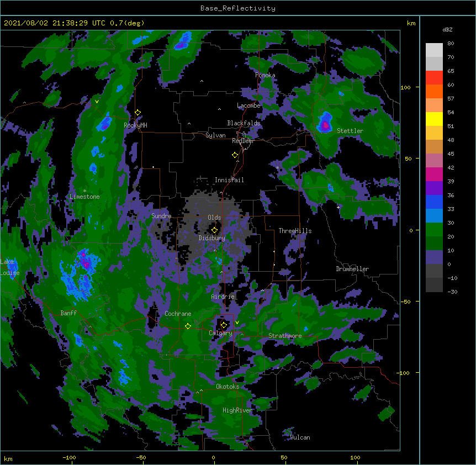The width and height of the screenshot is (476, 465).
Task: Click the Blackfalds label
Action: coord(244,123)
